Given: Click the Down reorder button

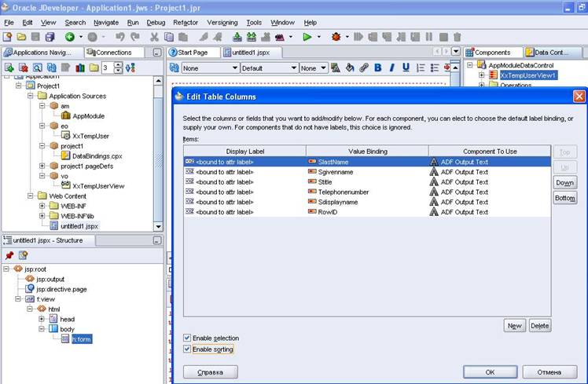Looking at the screenshot, I should (x=564, y=182).
